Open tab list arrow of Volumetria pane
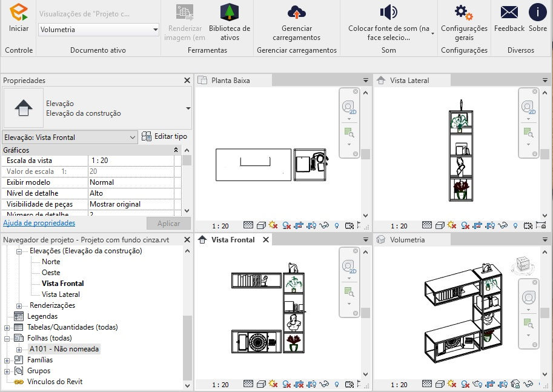Viewport: 553px width, 392px height. [545, 239]
